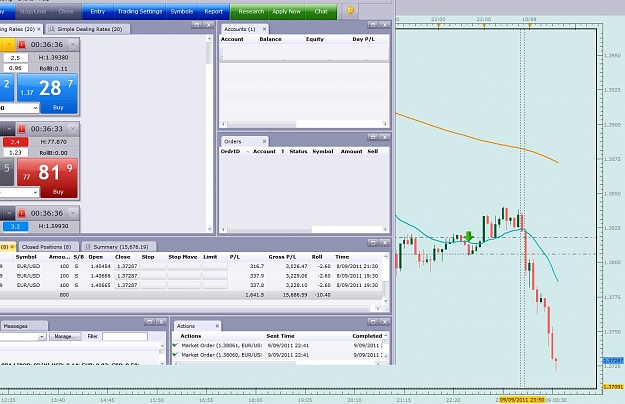625x404 pixels.
Task: Click into the Filter input field
Action: pyautogui.click(x=125, y=337)
